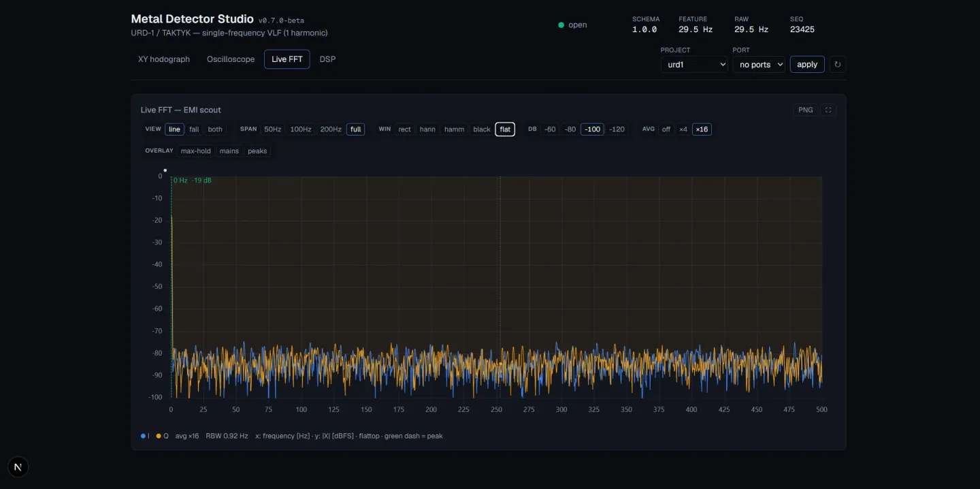
Task: Click the apply button
Action: [807, 65]
